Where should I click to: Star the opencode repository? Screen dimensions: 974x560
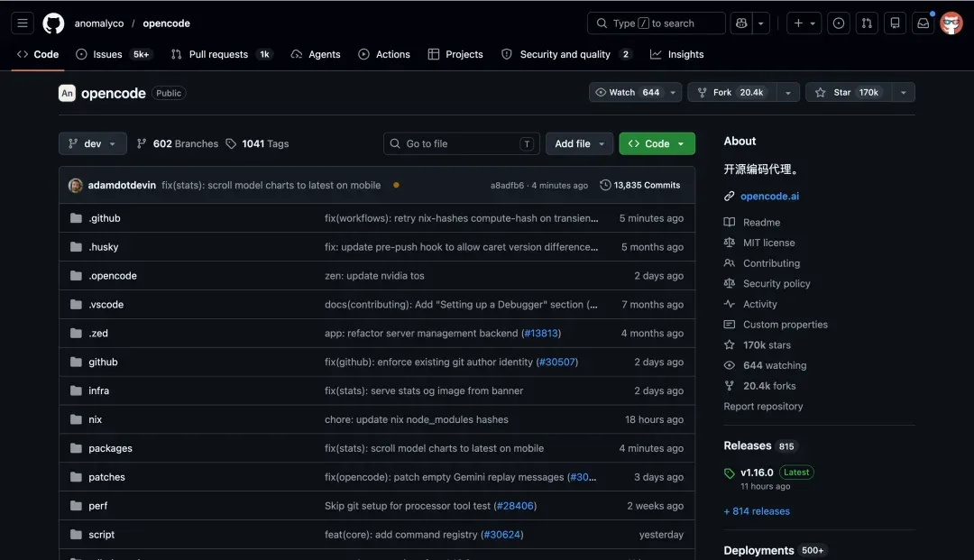[x=849, y=93]
